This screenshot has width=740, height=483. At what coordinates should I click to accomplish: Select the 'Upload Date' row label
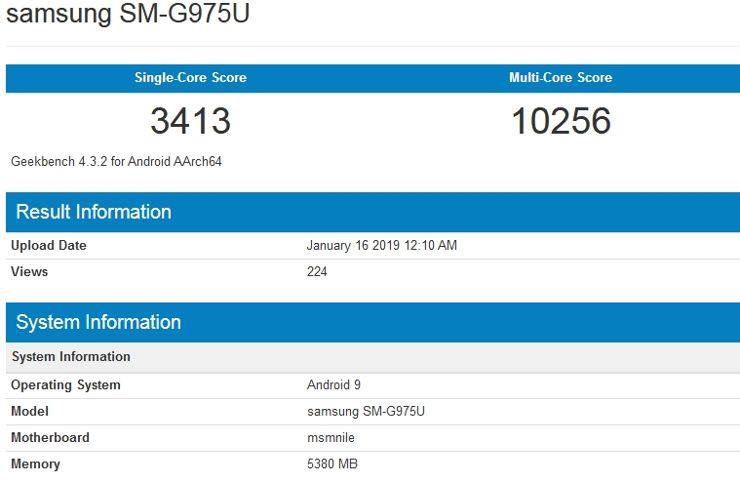[49, 246]
